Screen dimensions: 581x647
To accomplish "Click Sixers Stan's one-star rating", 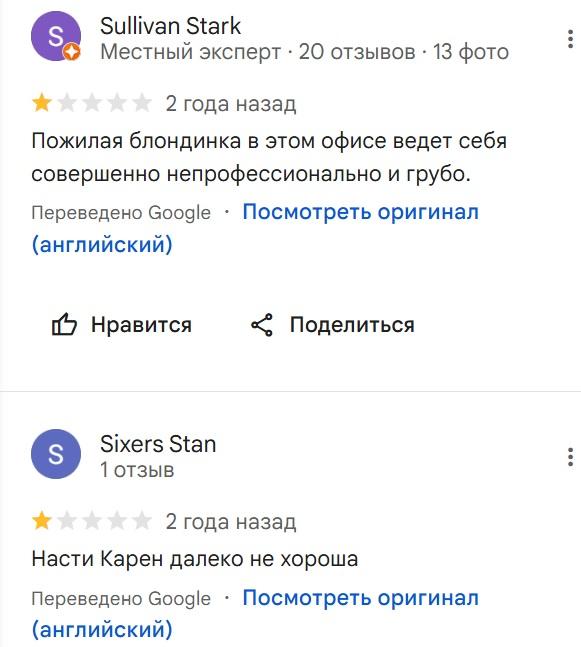I will click(x=92, y=521).
